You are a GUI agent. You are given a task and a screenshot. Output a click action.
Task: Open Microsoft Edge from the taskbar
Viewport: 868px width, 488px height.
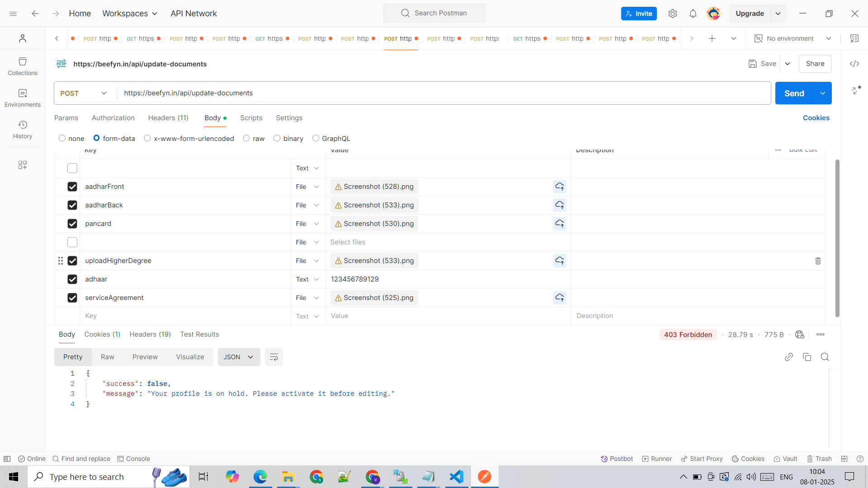(x=260, y=477)
